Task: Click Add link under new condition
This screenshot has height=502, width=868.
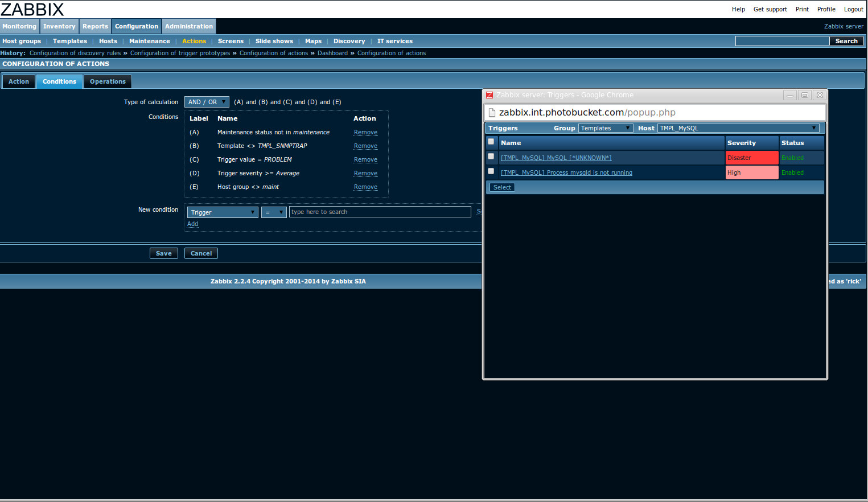Action: pyautogui.click(x=193, y=224)
